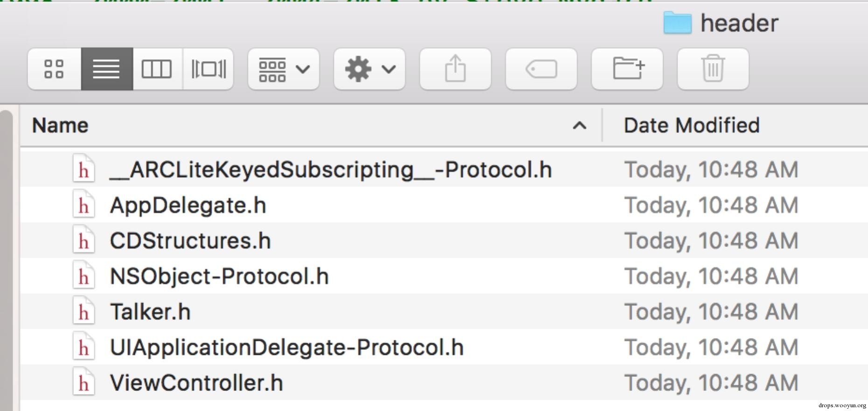Sort by the Name column header
This screenshot has width=868, height=411.
click(61, 125)
